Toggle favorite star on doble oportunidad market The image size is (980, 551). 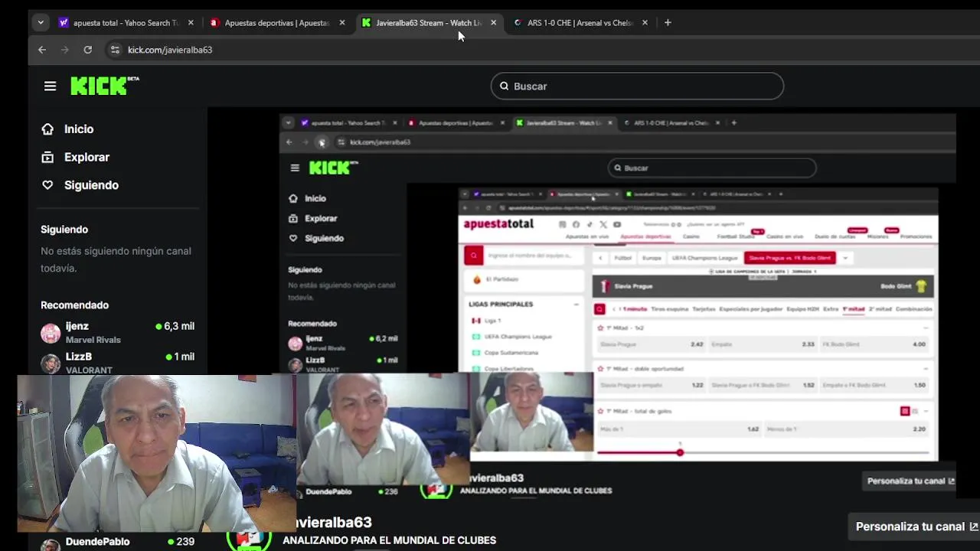[600, 369]
